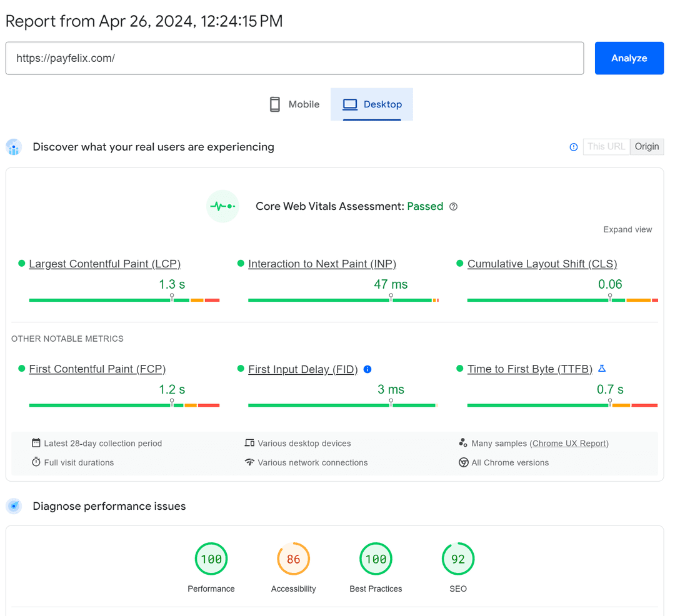Click the blue Analyze button
675x616 pixels.
coord(629,58)
